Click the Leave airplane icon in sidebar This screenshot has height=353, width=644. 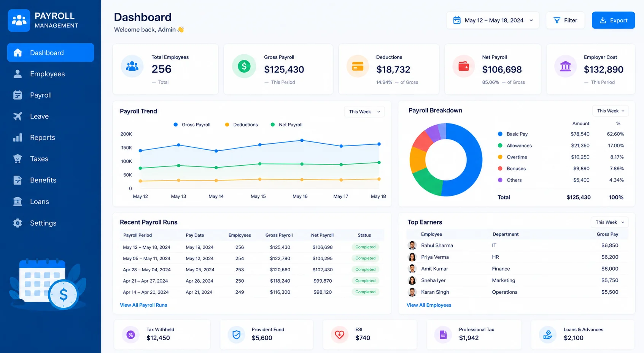click(17, 116)
